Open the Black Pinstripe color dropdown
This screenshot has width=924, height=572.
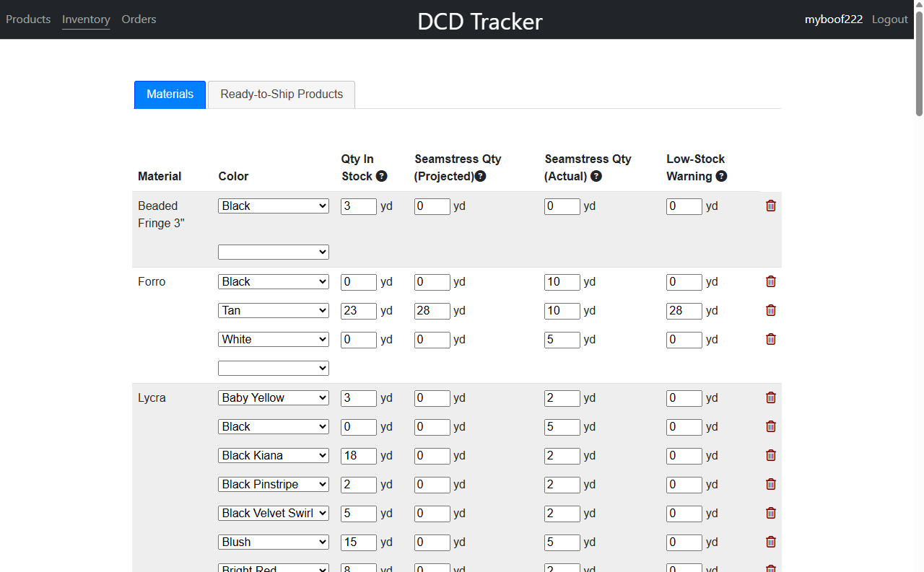click(274, 484)
